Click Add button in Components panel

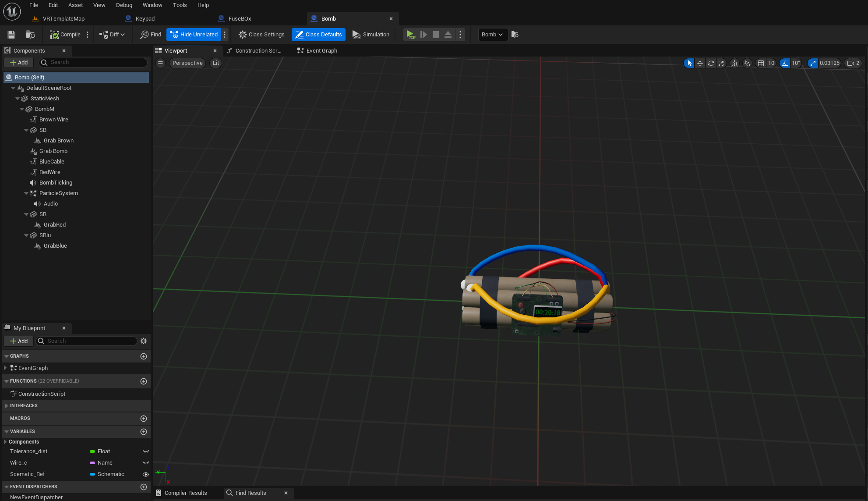tap(19, 63)
